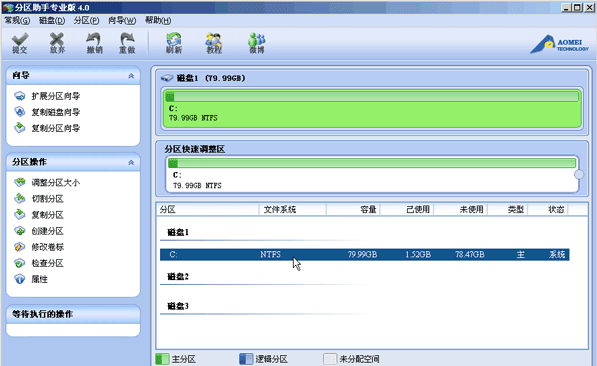
Task: Click info icon beside 属性
Action: pos(19,279)
